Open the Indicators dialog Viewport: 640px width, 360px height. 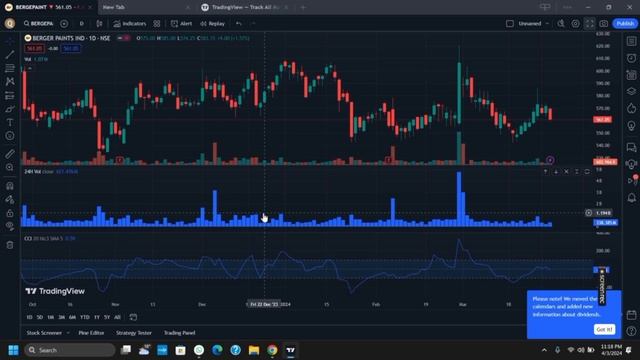click(x=130, y=24)
